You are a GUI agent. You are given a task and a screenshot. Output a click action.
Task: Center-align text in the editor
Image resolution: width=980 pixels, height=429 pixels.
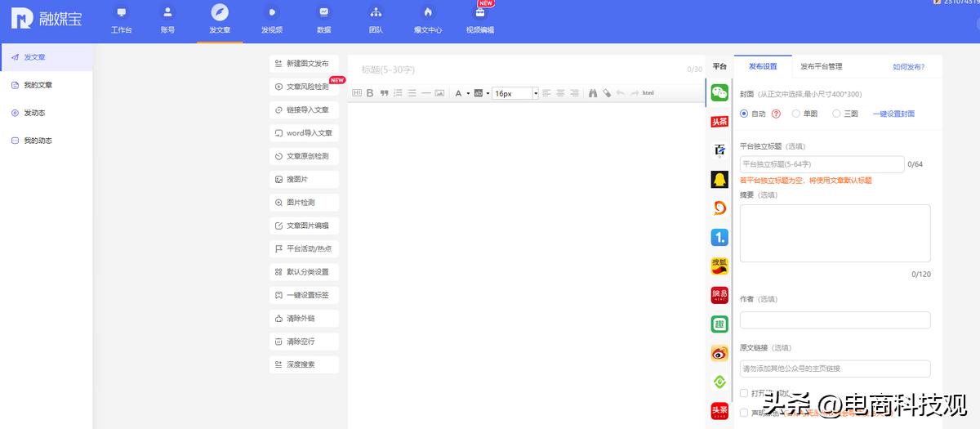[x=561, y=93]
